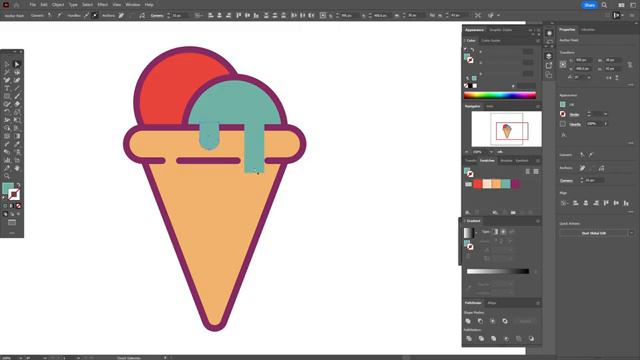Switch to the Color Guide tab
640x360 pixels.
pyautogui.click(x=491, y=40)
